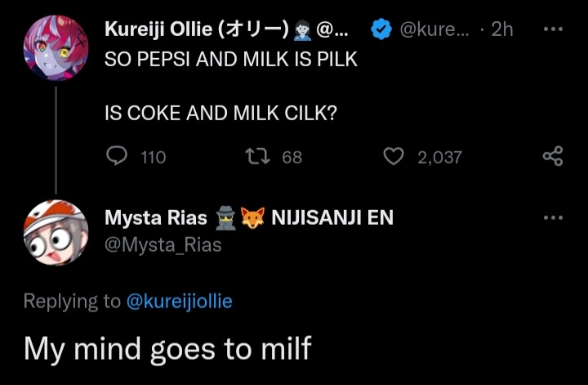Image resolution: width=588 pixels, height=385 pixels.
Task: Like the Pepsi and milk tweet
Action: pyautogui.click(x=394, y=156)
